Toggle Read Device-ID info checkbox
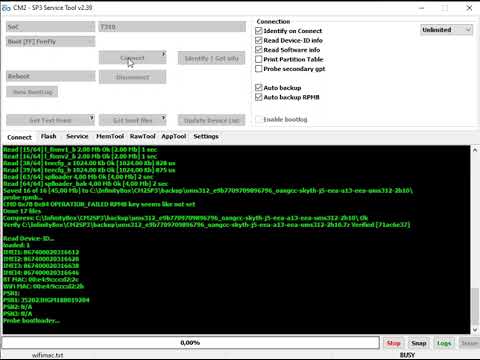Viewport: 480px width, 360px height. 259,40
